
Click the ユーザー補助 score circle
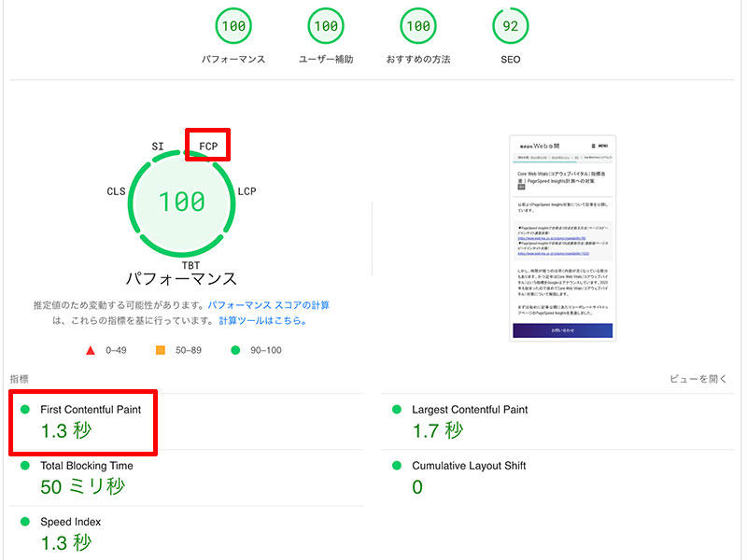tap(325, 26)
